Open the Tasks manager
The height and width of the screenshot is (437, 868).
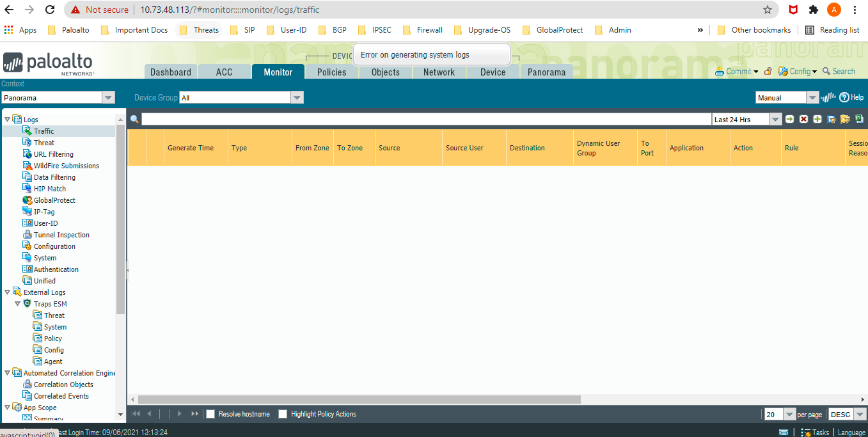pos(815,433)
